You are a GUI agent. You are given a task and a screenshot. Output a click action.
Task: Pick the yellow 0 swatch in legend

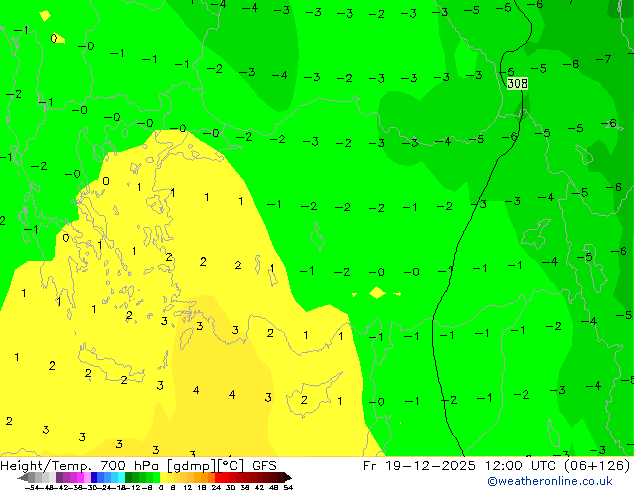click(163, 477)
